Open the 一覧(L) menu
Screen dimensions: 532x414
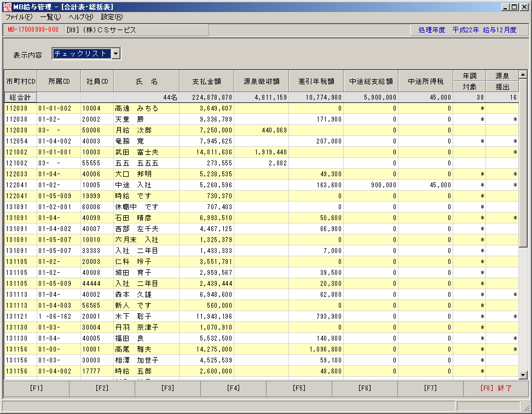[x=50, y=17]
